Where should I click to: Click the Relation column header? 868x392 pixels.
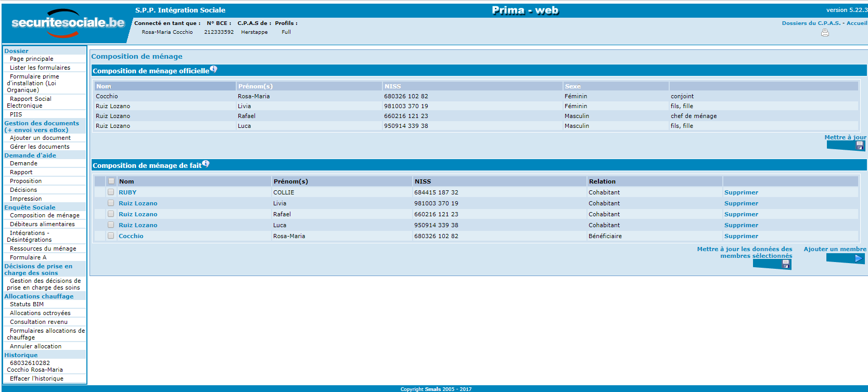(x=602, y=181)
